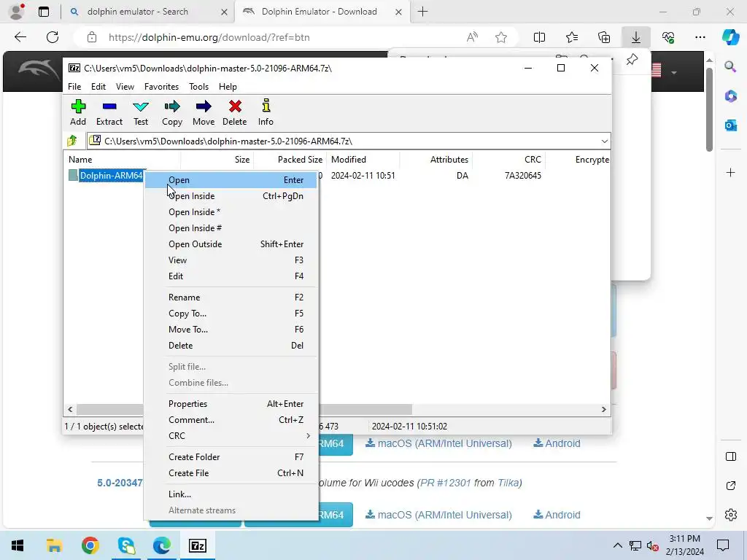Go back with browser back arrow

pyautogui.click(x=20, y=37)
